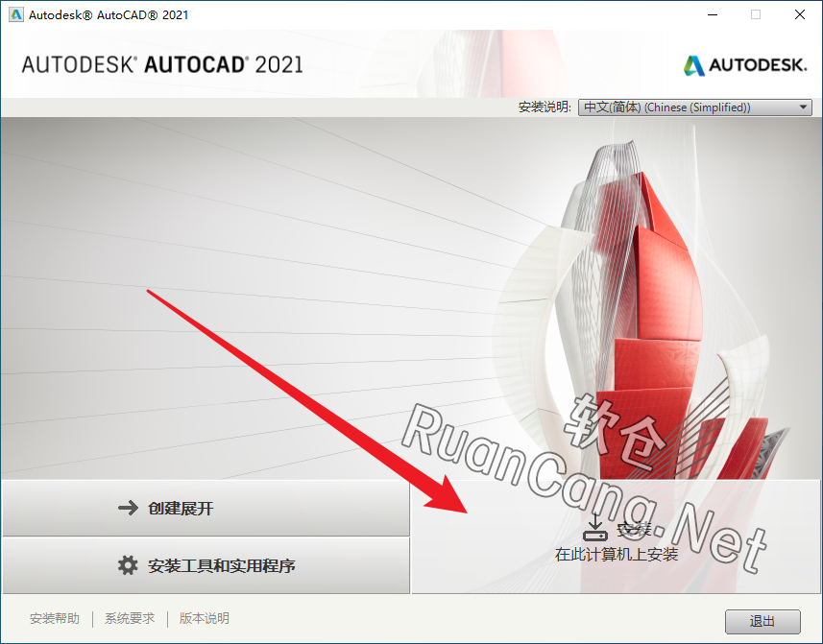
Task: Minimize the AutoCAD installer window
Action: pyautogui.click(x=712, y=14)
